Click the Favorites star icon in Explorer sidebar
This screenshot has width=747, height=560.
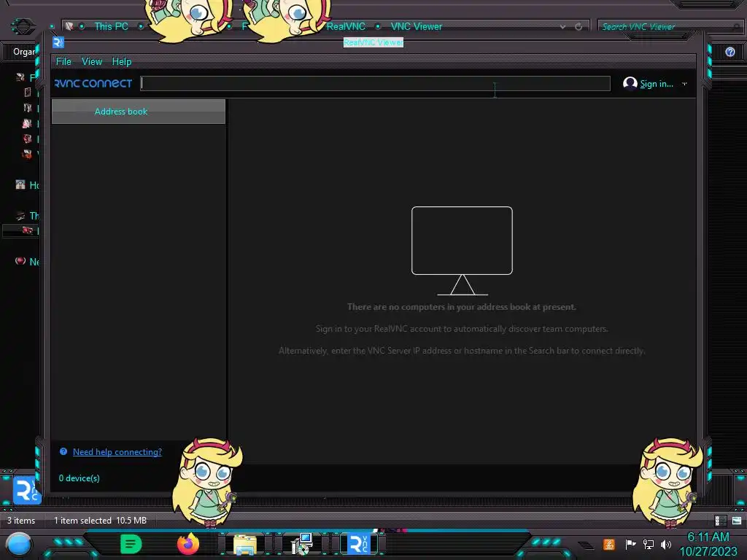point(20,77)
